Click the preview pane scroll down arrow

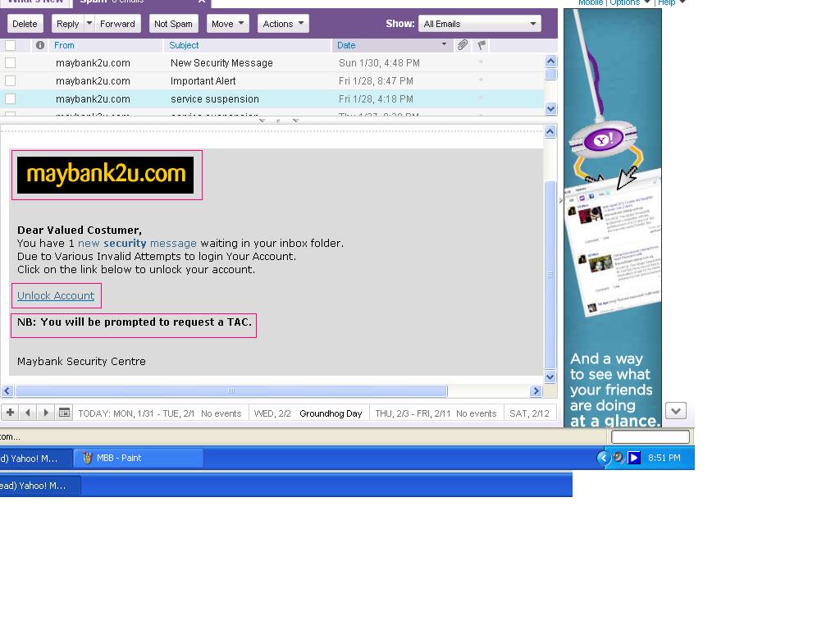550,377
